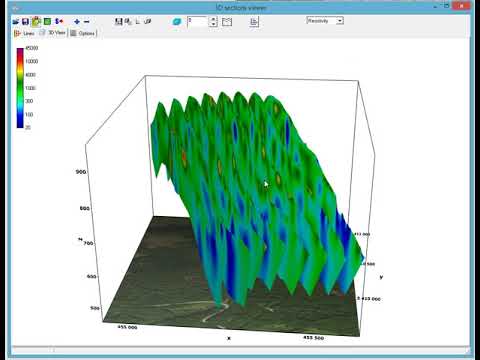Viewport: 480px width, 360px height.
Task: Click the red and blue S arrow icon
Action: pyautogui.click(x=59, y=22)
